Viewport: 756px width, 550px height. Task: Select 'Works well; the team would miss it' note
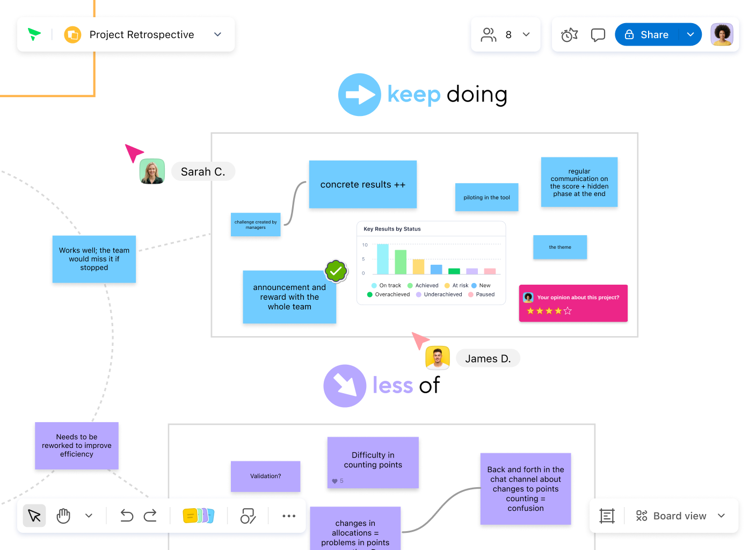tap(94, 259)
